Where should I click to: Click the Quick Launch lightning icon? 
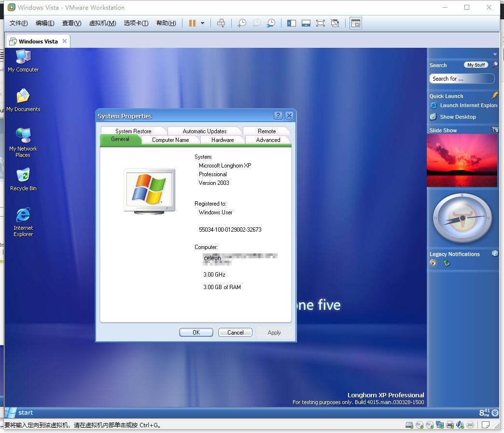(x=495, y=96)
